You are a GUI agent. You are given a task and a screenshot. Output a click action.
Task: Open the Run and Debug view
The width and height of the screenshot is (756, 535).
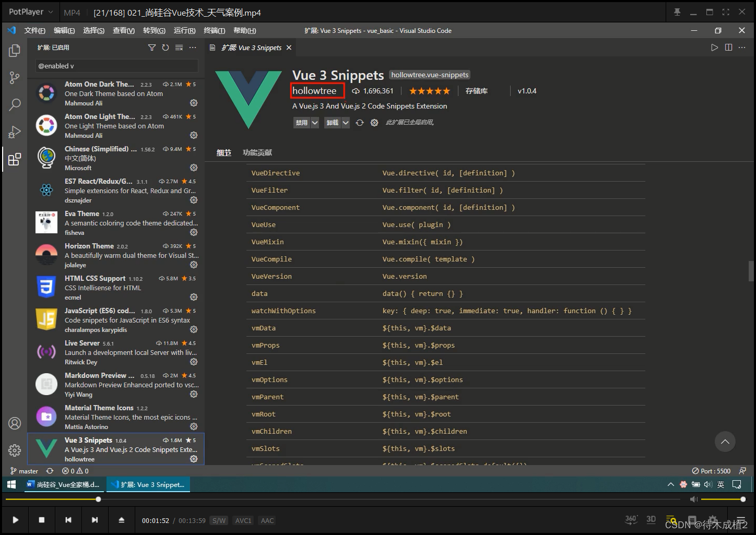[15, 132]
